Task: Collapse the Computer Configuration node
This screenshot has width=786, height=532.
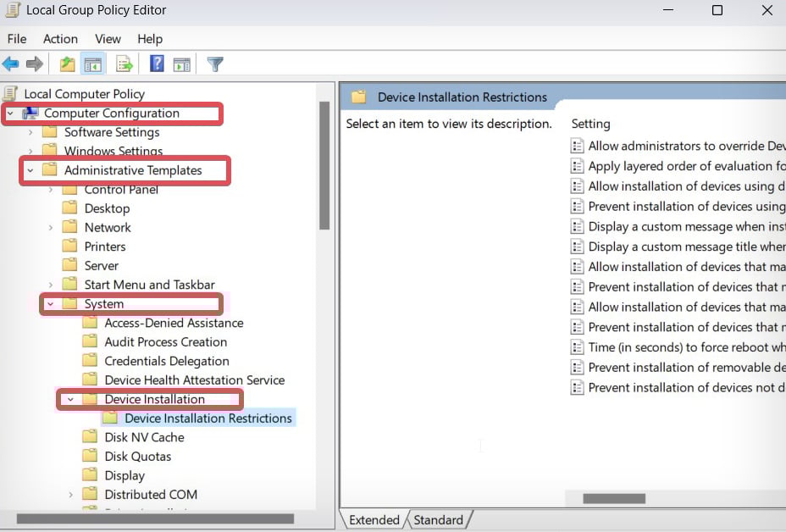Action: coord(10,114)
